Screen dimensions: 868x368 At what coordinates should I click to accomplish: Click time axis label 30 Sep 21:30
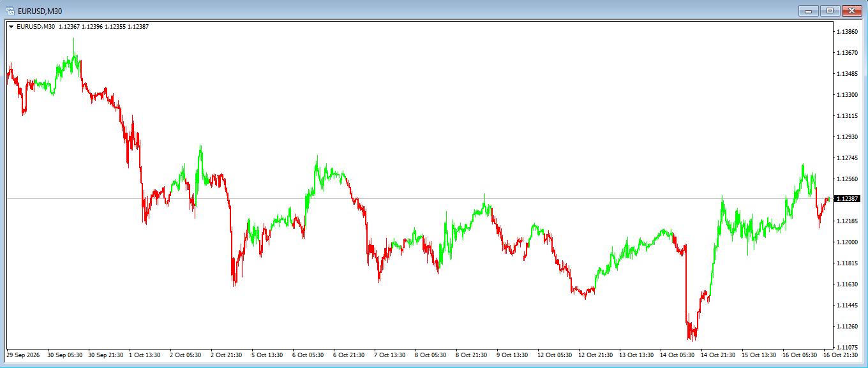click(x=105, y=355)
